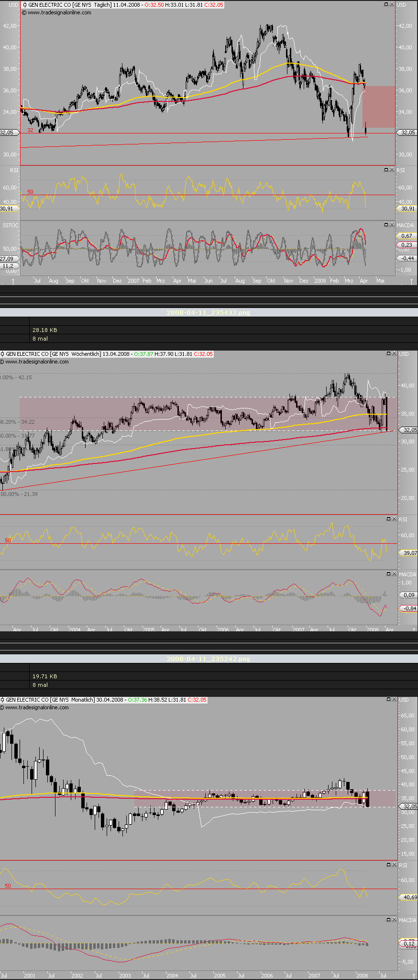Click up arrow at daily chart bottom-left
Viewport: 418px width, 980px height.
point(13,281)
